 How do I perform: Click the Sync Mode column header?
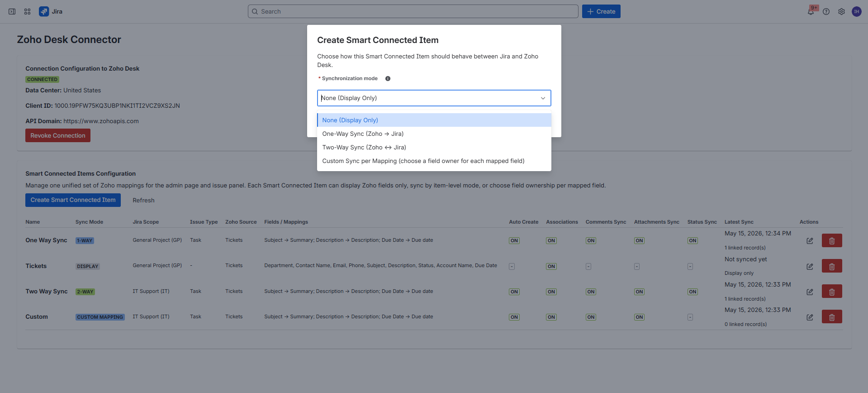(89, 222)
